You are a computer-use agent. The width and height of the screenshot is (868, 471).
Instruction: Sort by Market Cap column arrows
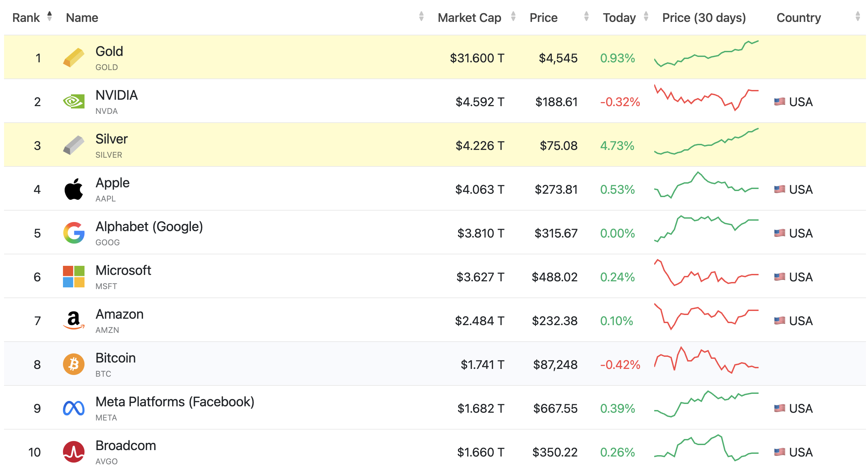(x=513, y=16)
